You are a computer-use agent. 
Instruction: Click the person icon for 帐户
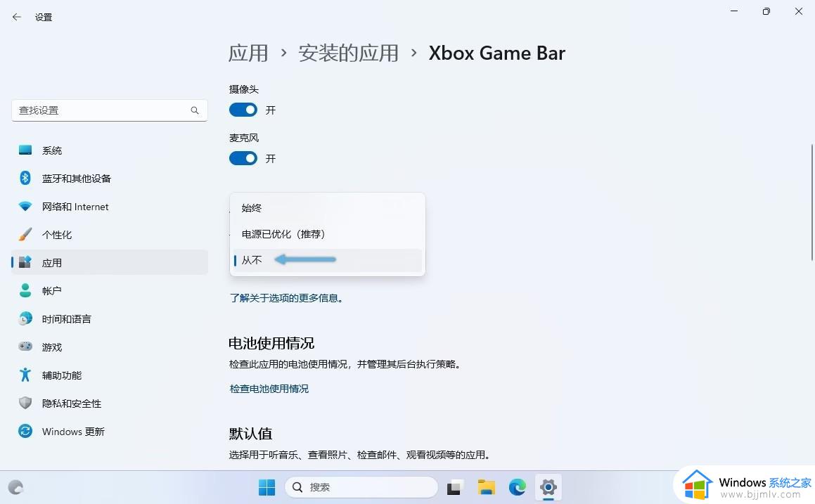(25, 290)
